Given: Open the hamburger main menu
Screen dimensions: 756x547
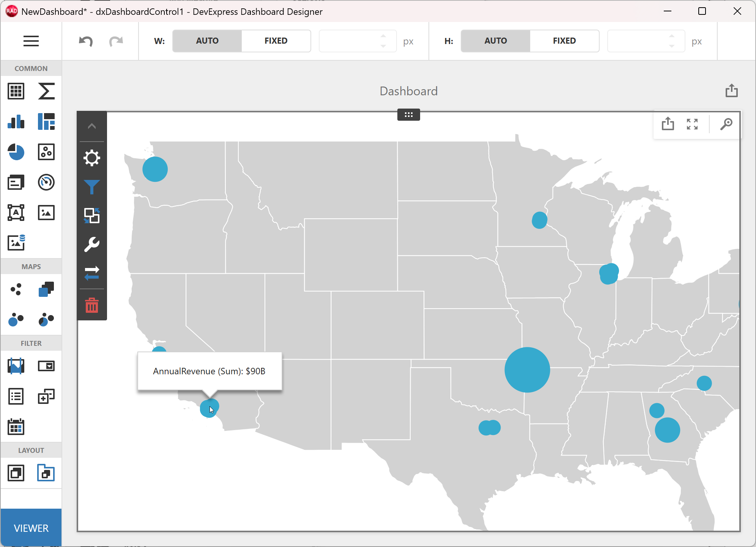Looking at the screenshot, I should point(31,41).
